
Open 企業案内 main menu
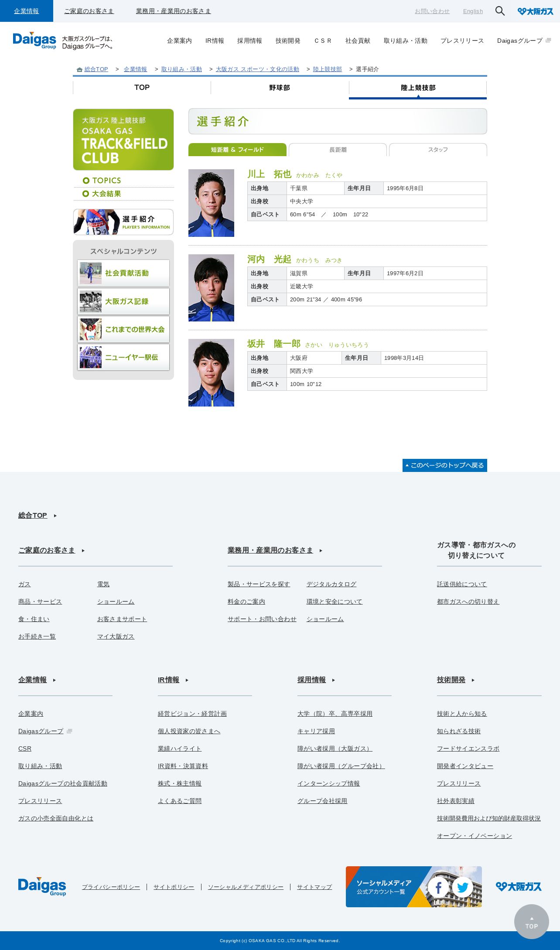coord(179,41)
